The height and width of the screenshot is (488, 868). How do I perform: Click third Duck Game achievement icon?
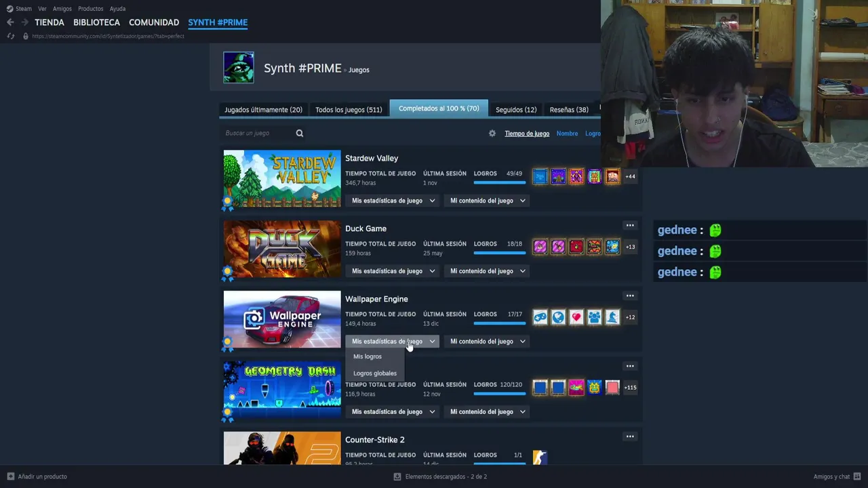point(576,247)
